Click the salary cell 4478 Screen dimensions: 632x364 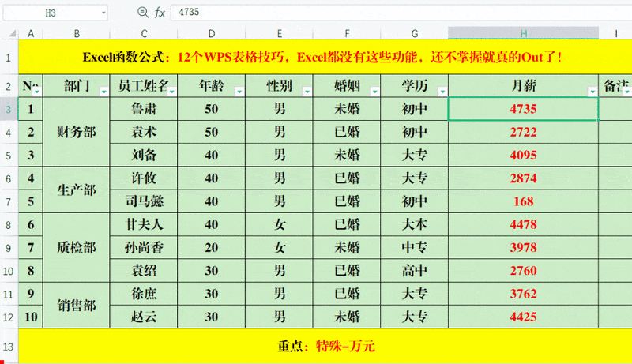(523, 224)
